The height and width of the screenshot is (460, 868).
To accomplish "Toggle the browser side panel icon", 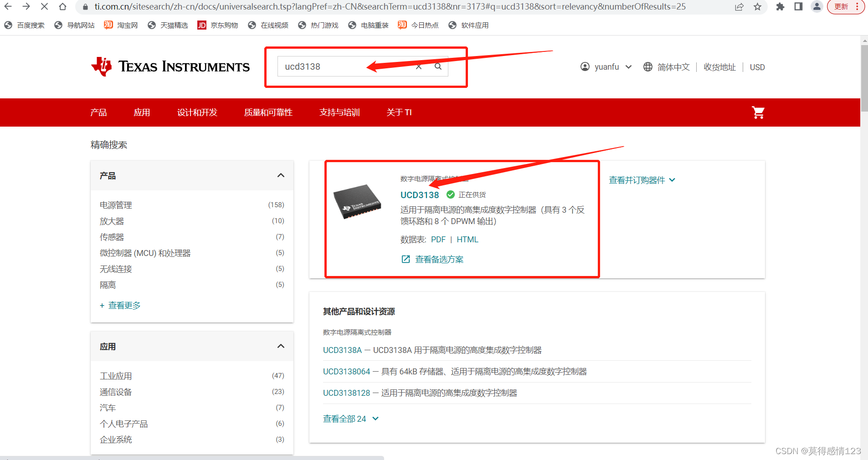I will pos(798,6).
